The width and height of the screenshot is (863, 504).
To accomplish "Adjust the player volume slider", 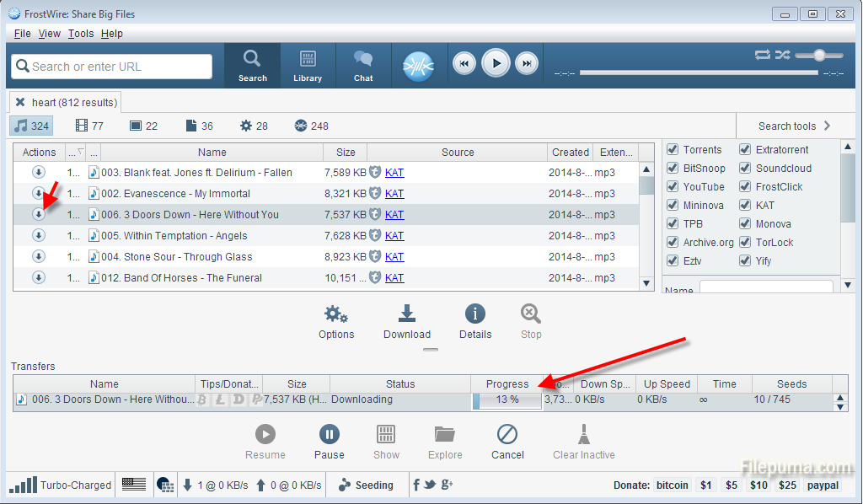I will click(x=817, y=55).
